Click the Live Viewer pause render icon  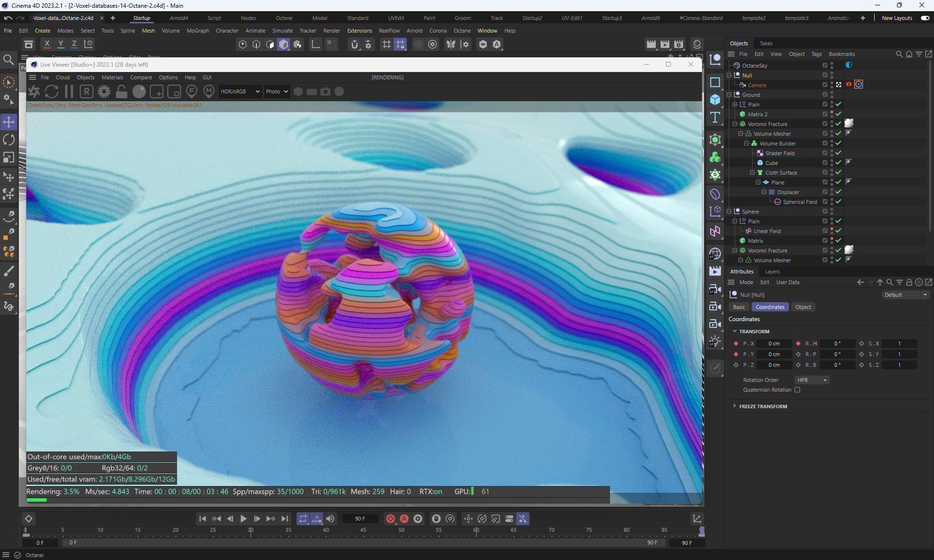[x=69, y=91]
